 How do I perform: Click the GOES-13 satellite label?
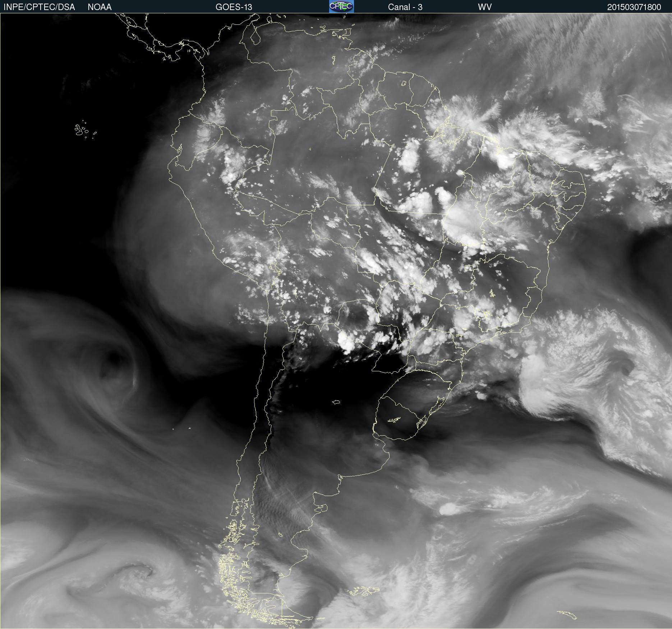click(x=234, y=7)
